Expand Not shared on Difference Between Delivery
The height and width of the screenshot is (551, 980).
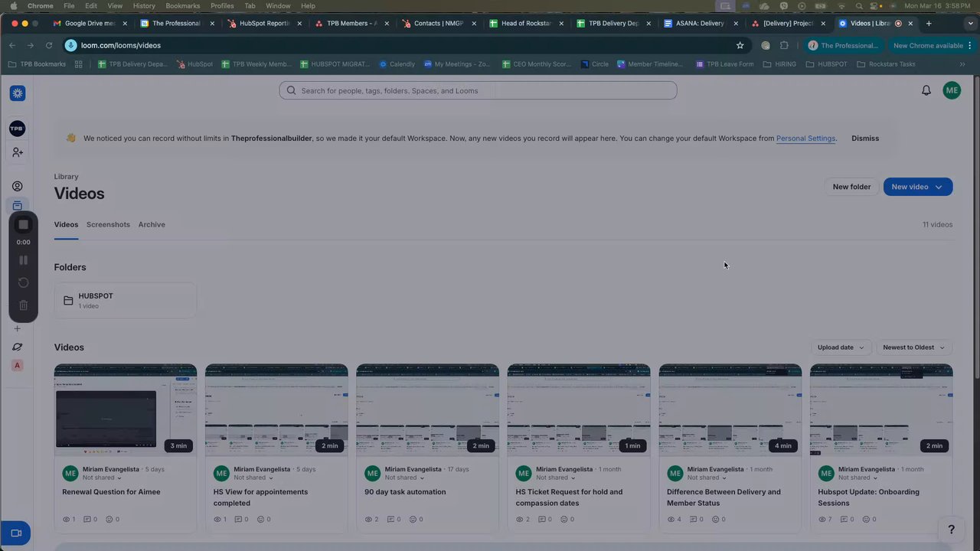[x=707, y=478]
